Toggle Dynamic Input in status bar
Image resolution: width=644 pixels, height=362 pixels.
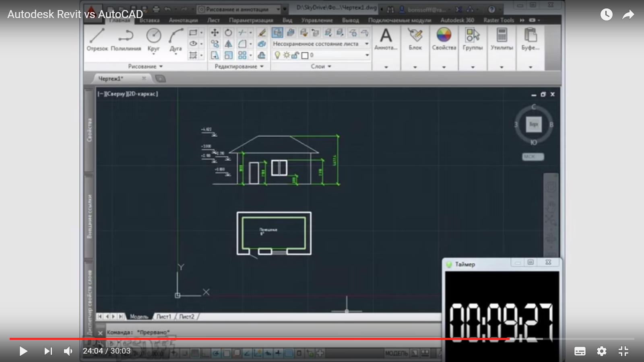278,354
